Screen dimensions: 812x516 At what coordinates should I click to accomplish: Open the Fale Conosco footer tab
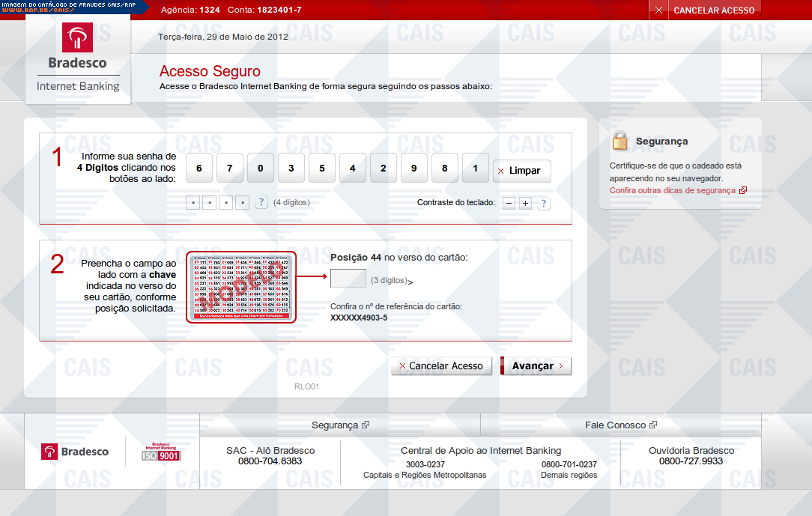click(620, 425)
